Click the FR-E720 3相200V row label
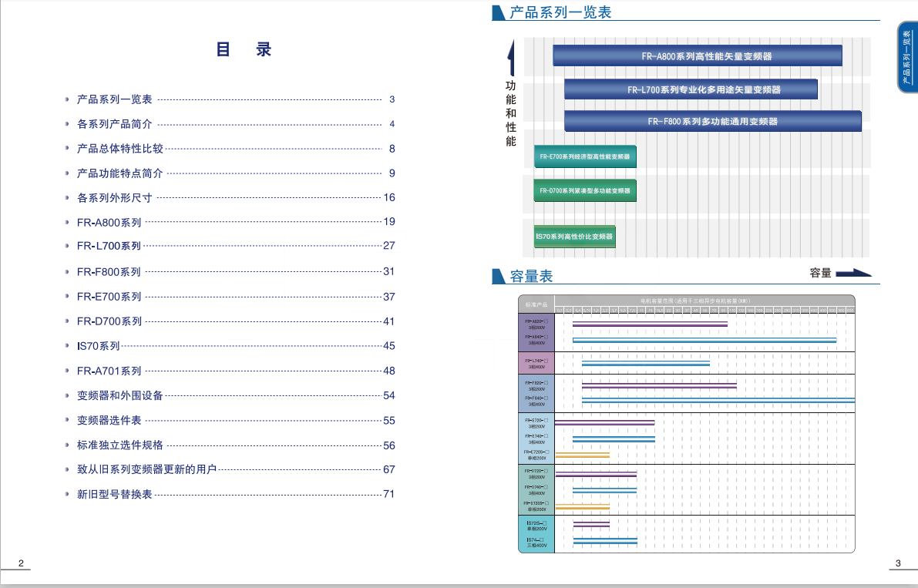Screen dimensions: 918x588 (x=536, y=423)
